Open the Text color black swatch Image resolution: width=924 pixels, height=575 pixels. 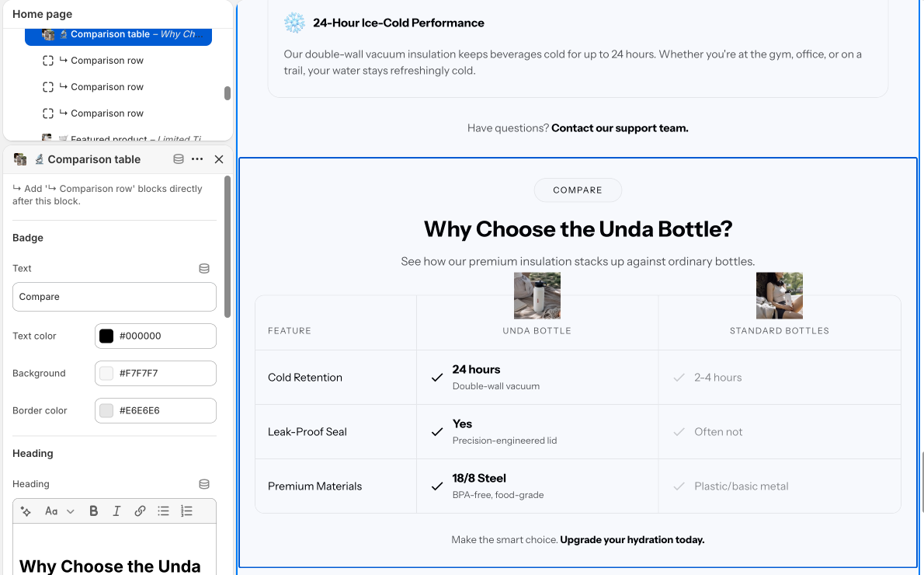(106, 336)
